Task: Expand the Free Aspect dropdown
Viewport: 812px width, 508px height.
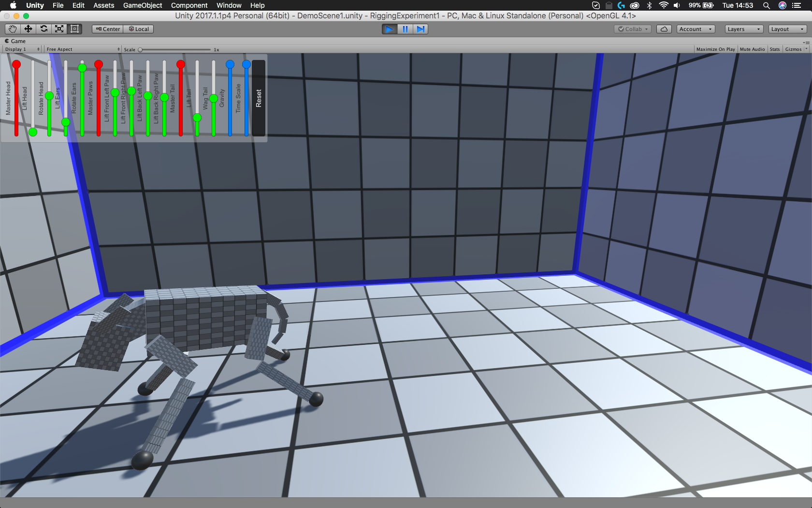Action: click(83, 49)
